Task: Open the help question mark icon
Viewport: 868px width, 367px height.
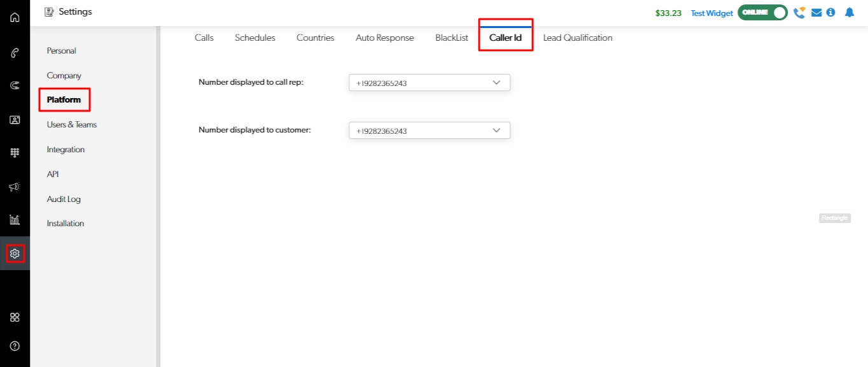Action: click(15, 346)
